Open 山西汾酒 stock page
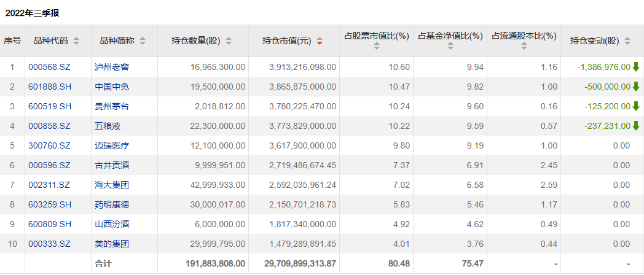 point(112,224)
